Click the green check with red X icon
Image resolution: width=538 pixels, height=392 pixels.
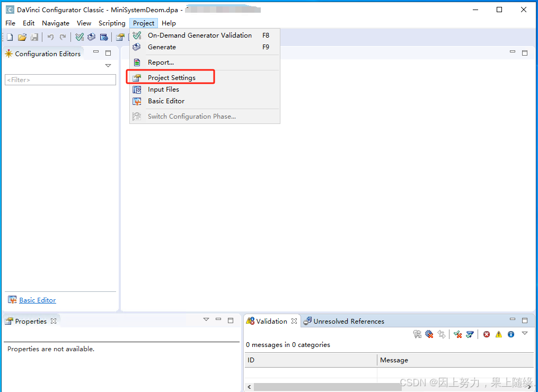tap(457, 334)
